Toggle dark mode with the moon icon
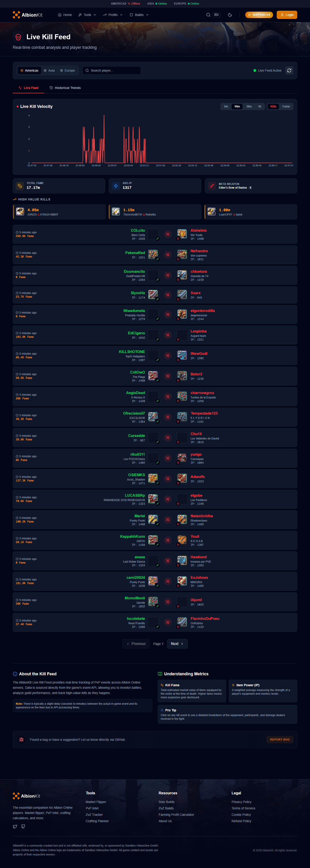The image size is (310, 868). pyautogui.click(x=230, y=15)
